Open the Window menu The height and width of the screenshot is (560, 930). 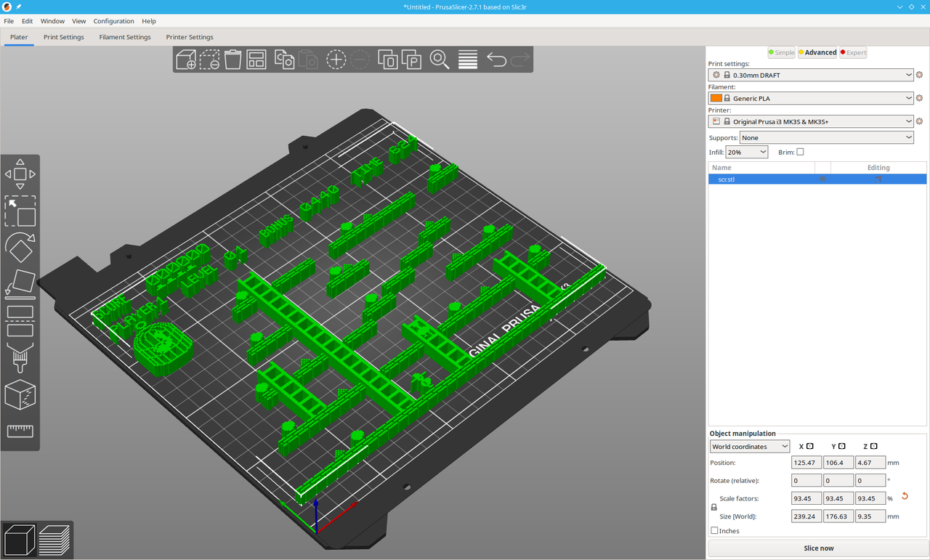[52, 21]
